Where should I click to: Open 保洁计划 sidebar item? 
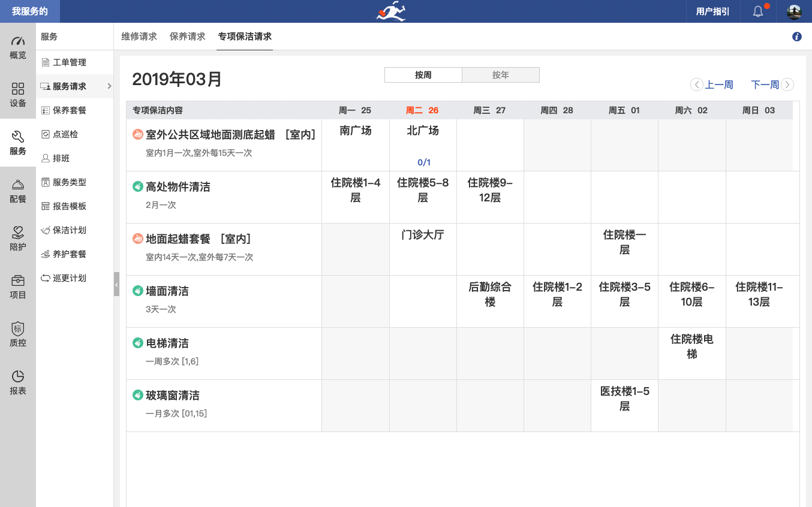[x=75, y=230]
